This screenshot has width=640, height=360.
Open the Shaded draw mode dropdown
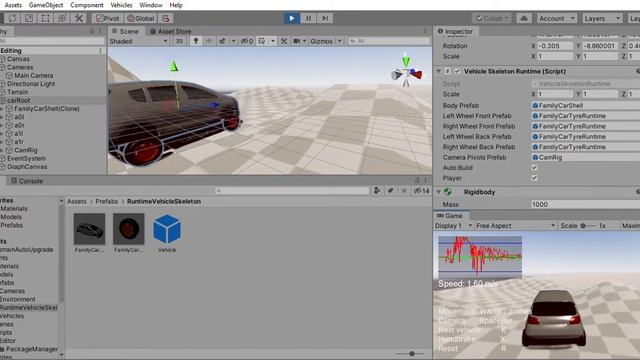click(139, 41)
